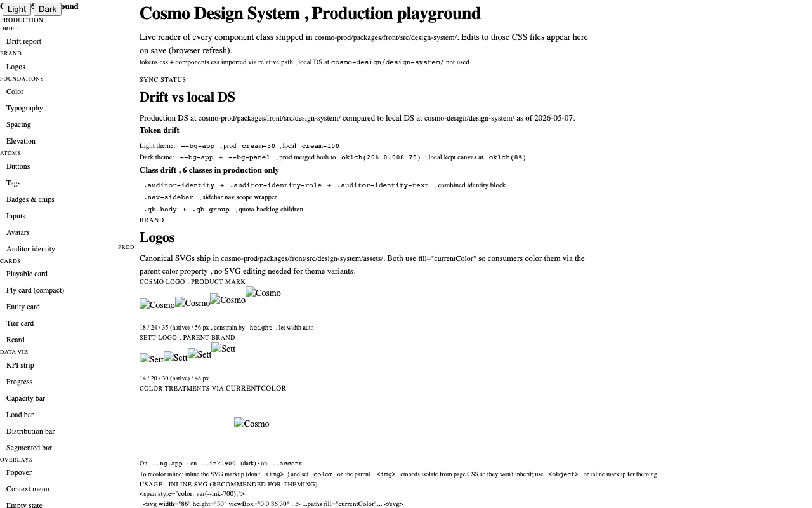
Task: Open Playable card link
Action: (x=27, y=274)
